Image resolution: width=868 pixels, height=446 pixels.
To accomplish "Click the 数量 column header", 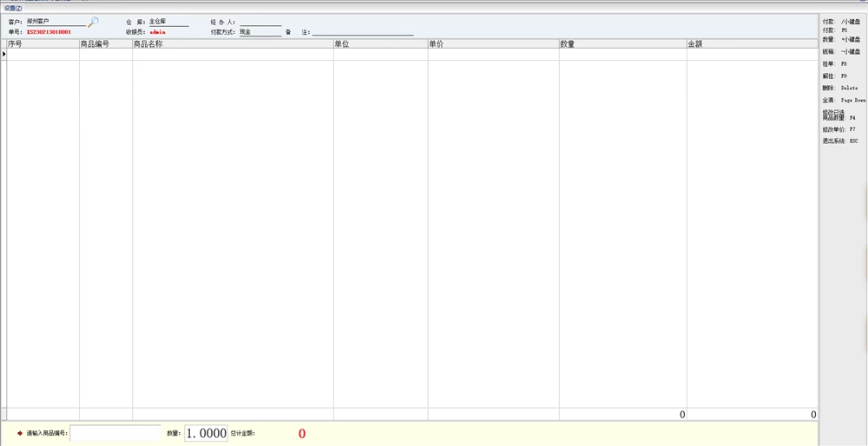I will tap(623, 43).
